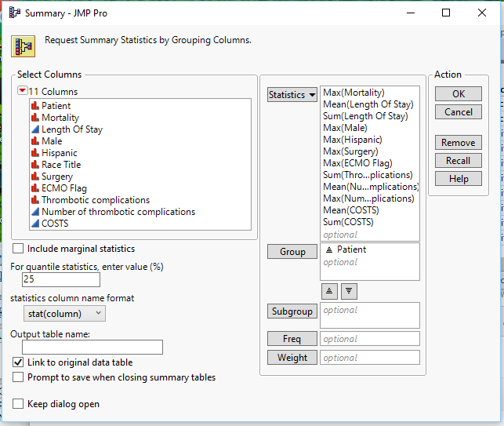Click the Weight optional box
Screen dimensions: 504x426
coord(370,358)
